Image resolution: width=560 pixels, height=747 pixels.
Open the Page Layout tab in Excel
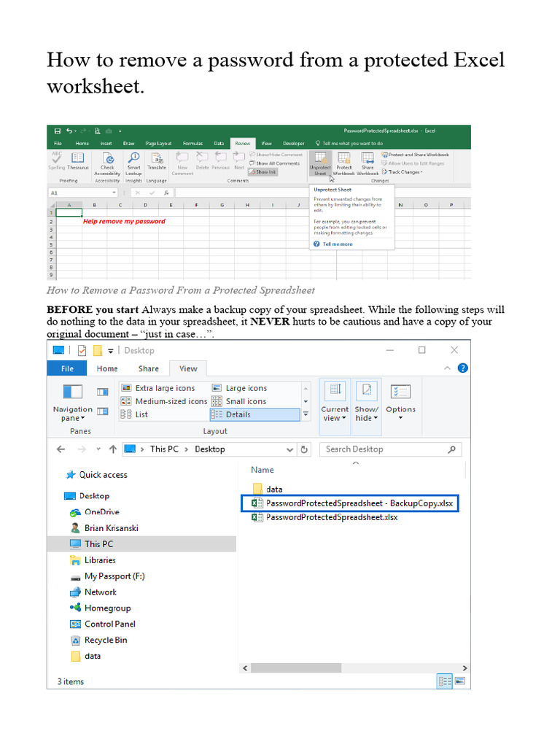pos(158,144)
